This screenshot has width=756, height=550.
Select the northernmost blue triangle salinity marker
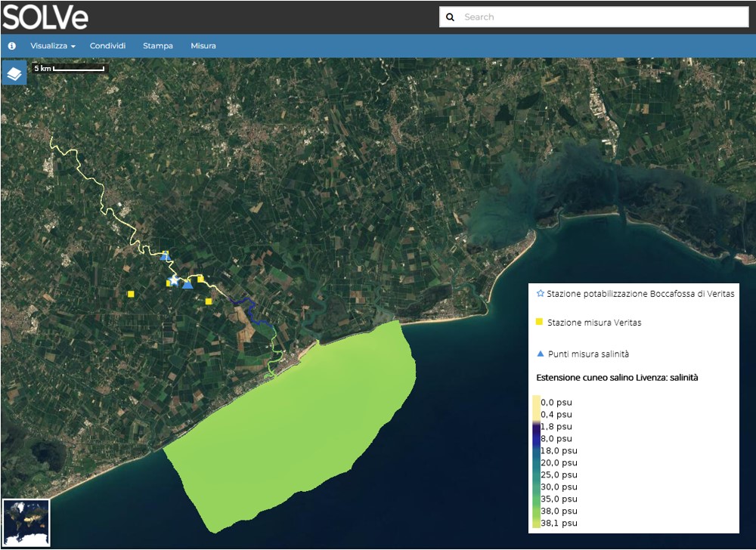(x=165, y=257)
